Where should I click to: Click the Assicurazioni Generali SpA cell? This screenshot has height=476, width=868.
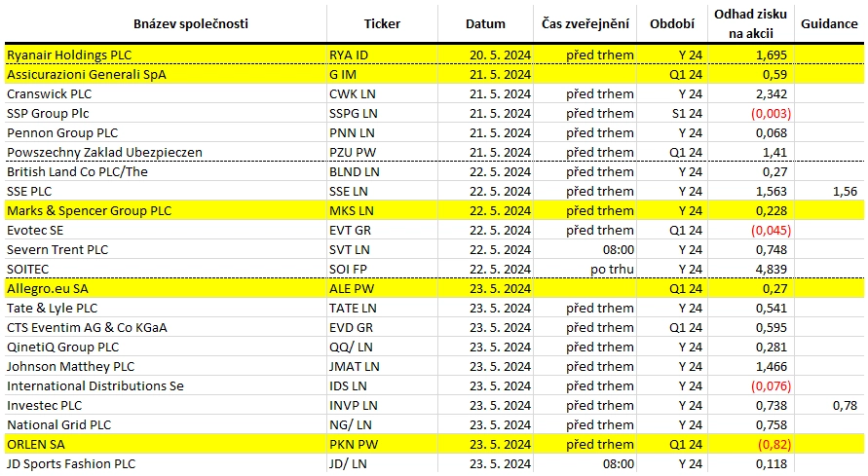click(166, 74)
